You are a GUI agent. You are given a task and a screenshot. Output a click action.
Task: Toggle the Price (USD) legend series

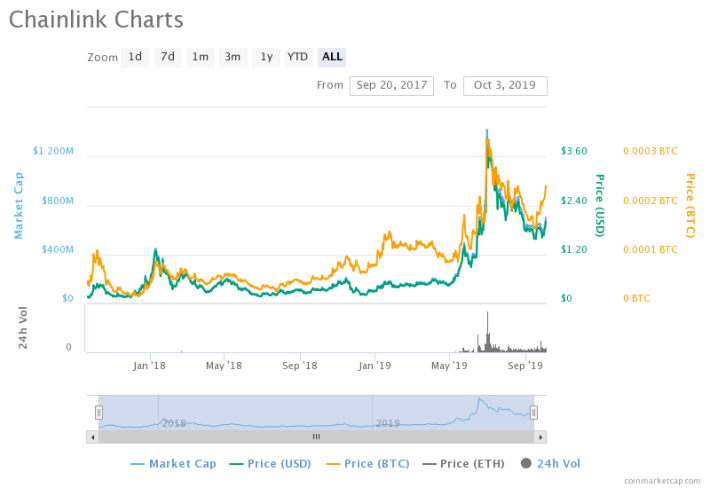coord(270,464)
